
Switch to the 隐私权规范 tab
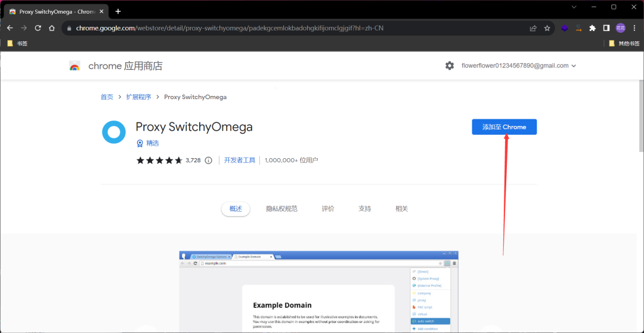281,209
